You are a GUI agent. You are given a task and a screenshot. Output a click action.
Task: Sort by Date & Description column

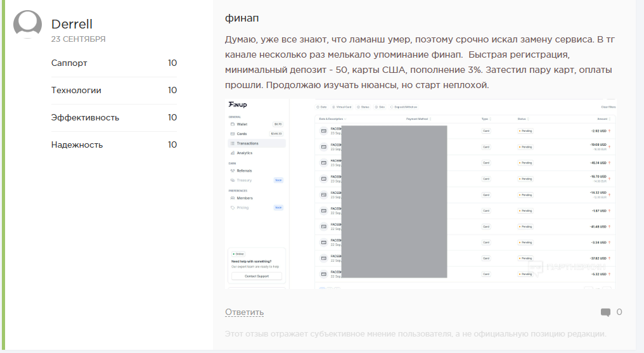(332, 119)
